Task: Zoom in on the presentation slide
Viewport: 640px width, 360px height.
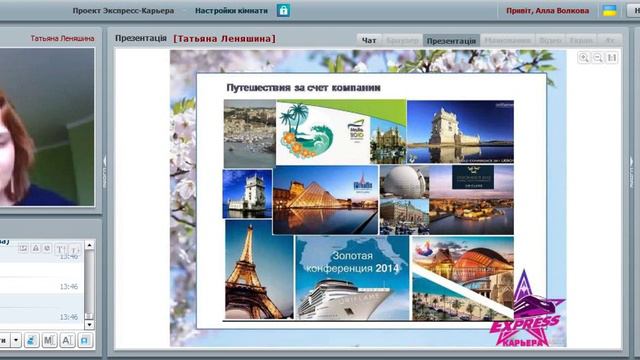Action: coord(584,58)
